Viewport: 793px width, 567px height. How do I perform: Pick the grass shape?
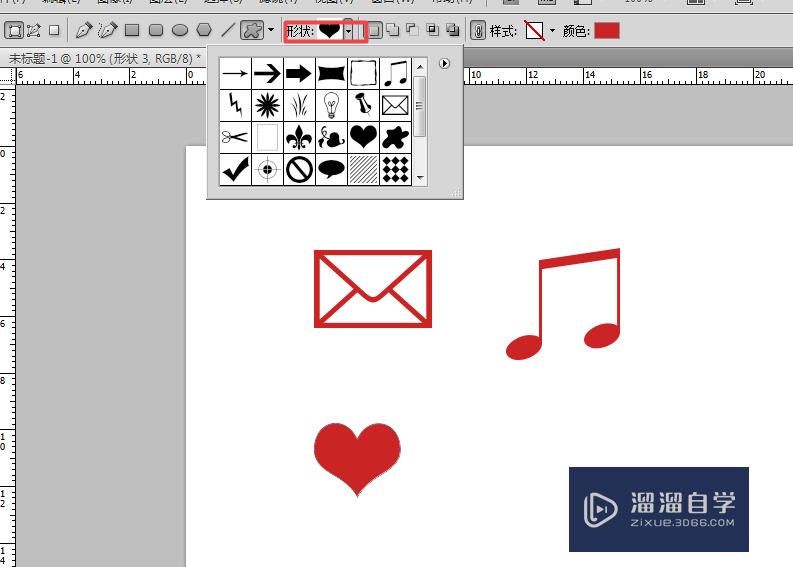299,106
